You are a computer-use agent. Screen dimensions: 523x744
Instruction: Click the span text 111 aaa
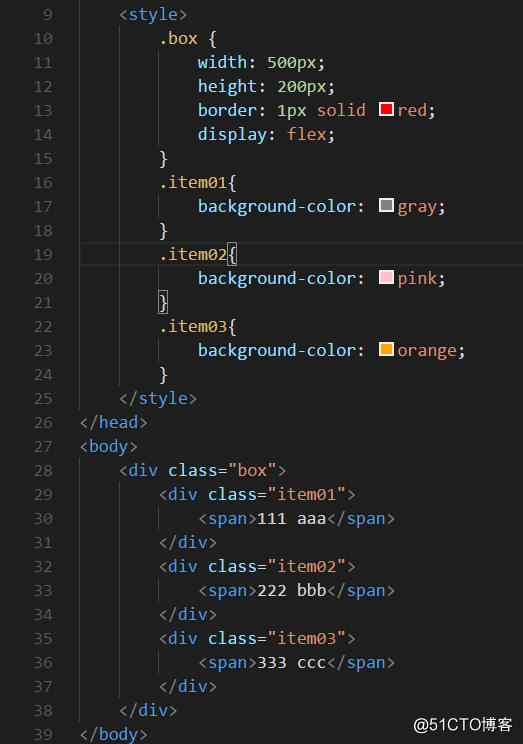pyautogui.click(x=291, y=519)
